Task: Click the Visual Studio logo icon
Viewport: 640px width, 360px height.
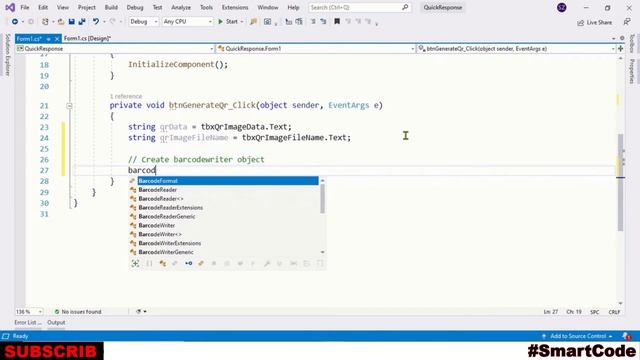Action: (x=10, y=7)
